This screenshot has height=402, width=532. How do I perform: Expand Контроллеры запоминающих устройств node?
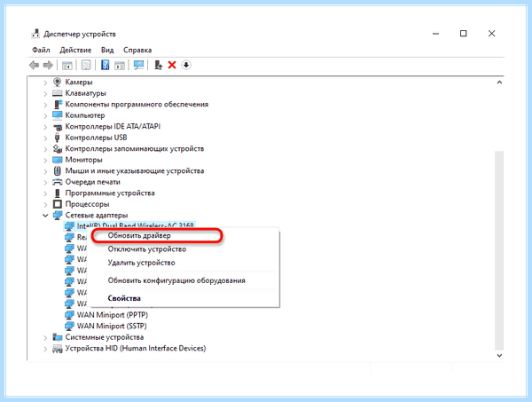click(x=45, y=149)
